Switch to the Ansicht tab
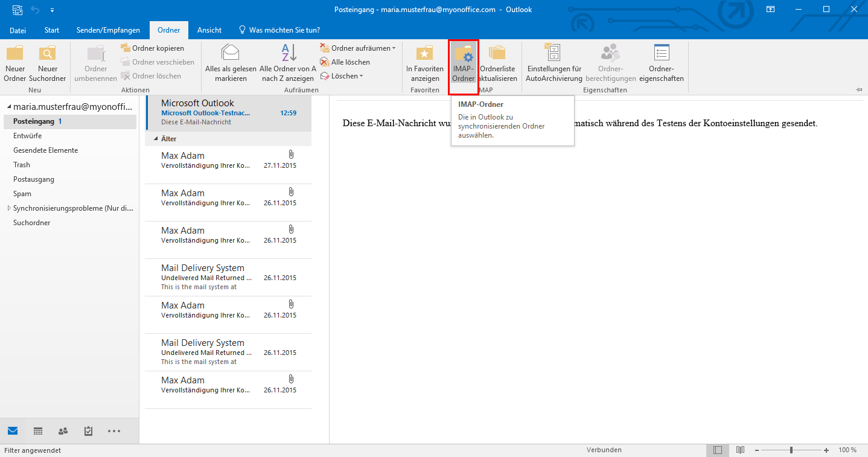Screen dimensions: 868x457 [x=209, y=30]
